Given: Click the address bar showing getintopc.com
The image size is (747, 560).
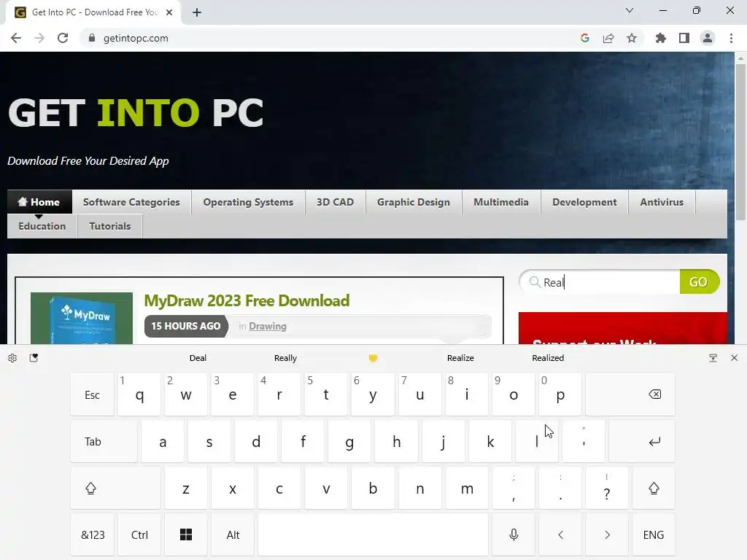Looking at the screenshot, I should 329,38.
